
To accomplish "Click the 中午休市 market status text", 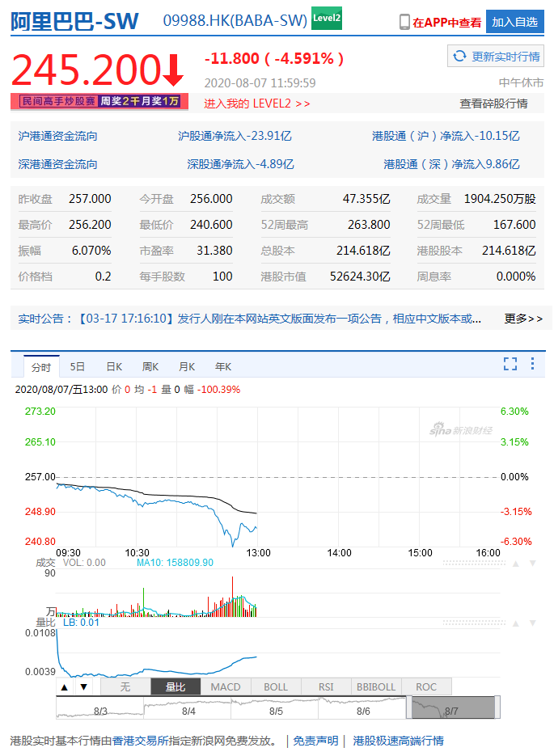I will coord(521,83).
